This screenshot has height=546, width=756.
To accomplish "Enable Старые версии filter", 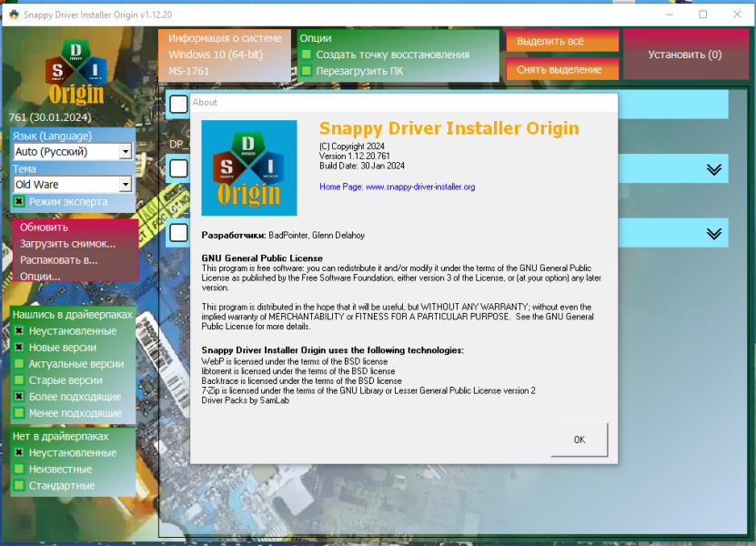I will 19,380.
